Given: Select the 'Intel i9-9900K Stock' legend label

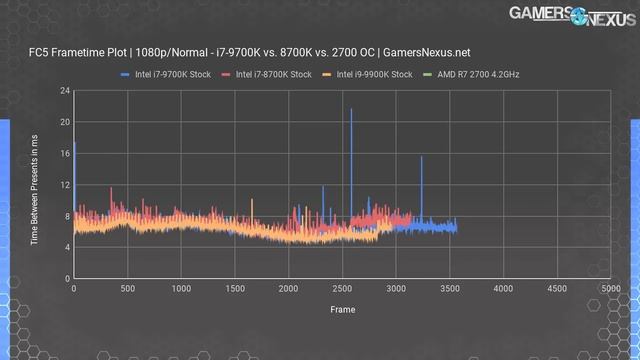Looking at the screenshot, I should (x=375, y=75).
